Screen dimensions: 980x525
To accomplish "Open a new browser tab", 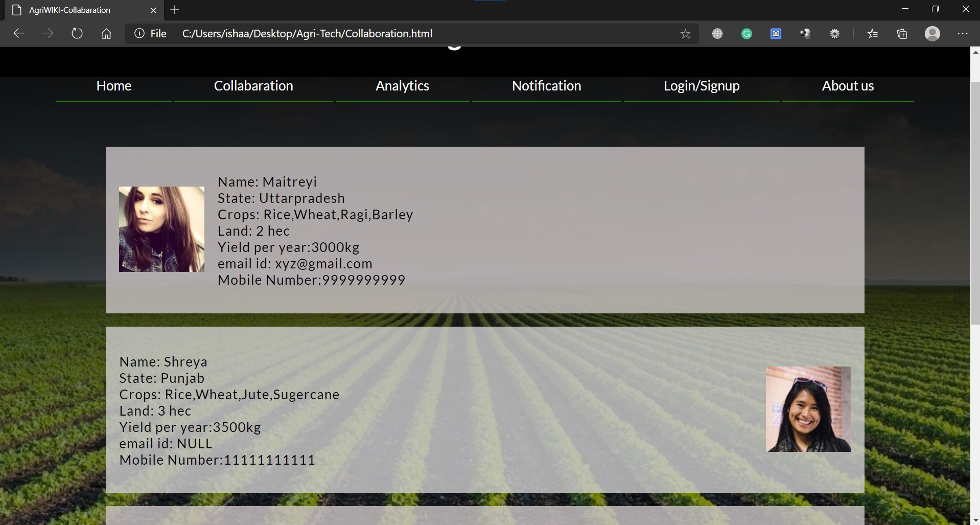I will coord(175,10).
